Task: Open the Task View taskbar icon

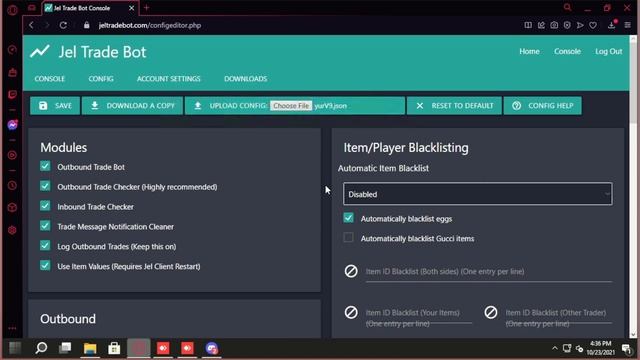Action: click(x=65, y=348)
